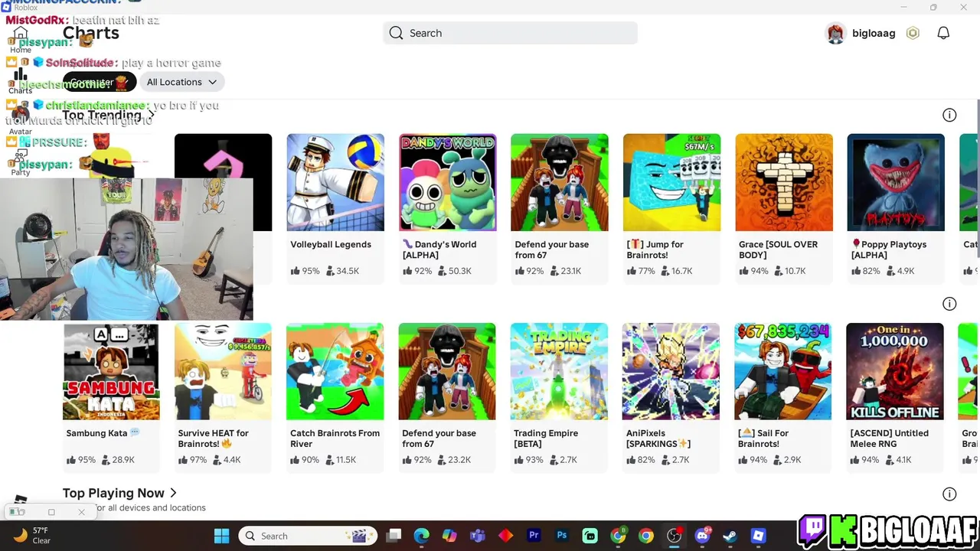This screenshot has width=980, height=551.
Task: Open Dandy's World [ALPHA] thumbnail
Action: (x=447, y=182)
